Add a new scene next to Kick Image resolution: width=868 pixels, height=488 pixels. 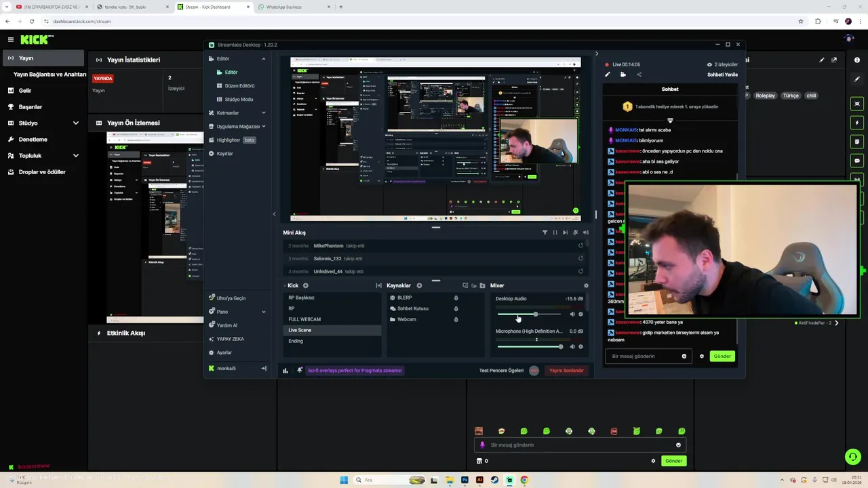pos(305,285)
